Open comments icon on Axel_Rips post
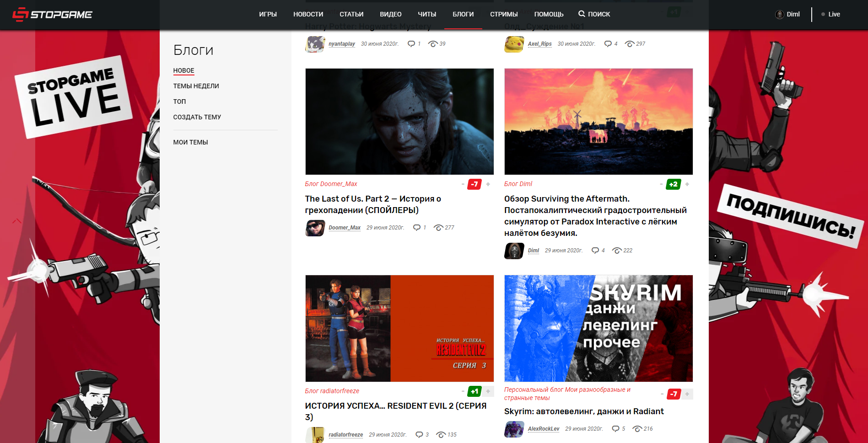Viewport: 868px width, 443px height. click(608, 44)
